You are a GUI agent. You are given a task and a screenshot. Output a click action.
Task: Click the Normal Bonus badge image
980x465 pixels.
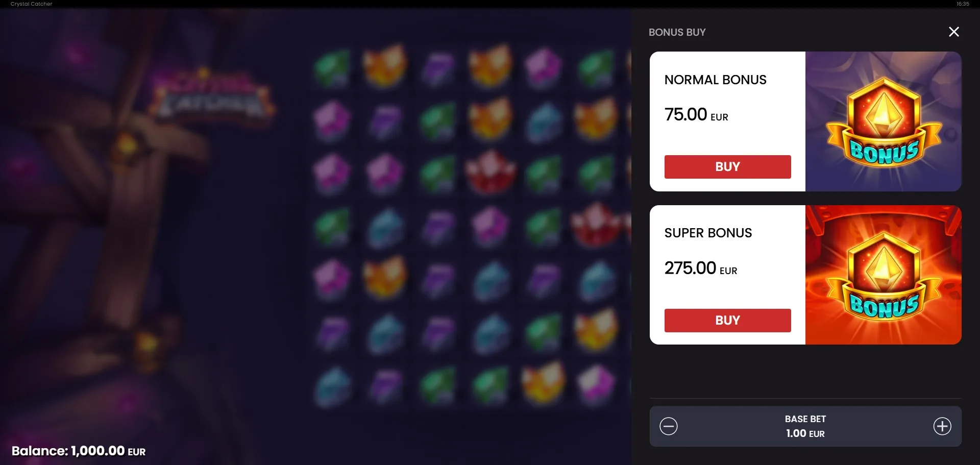coord(884,121)
